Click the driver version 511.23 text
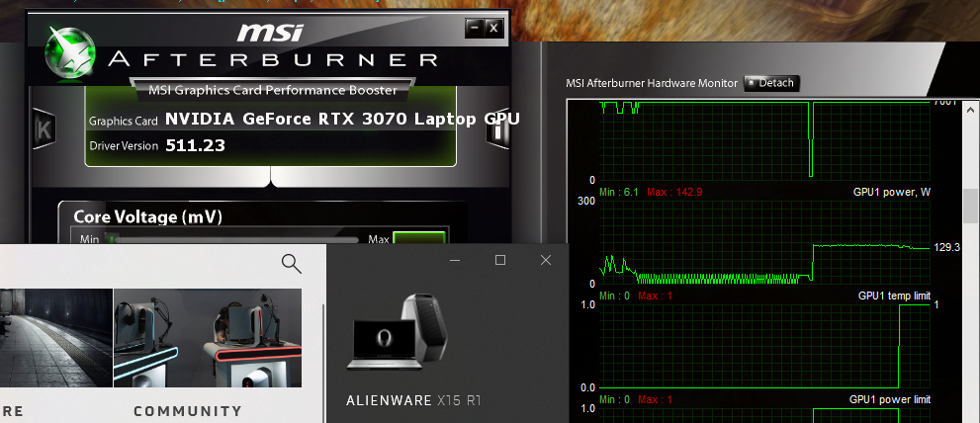The height and width of the screenshot is (423, 980). [x=195, y=145]
